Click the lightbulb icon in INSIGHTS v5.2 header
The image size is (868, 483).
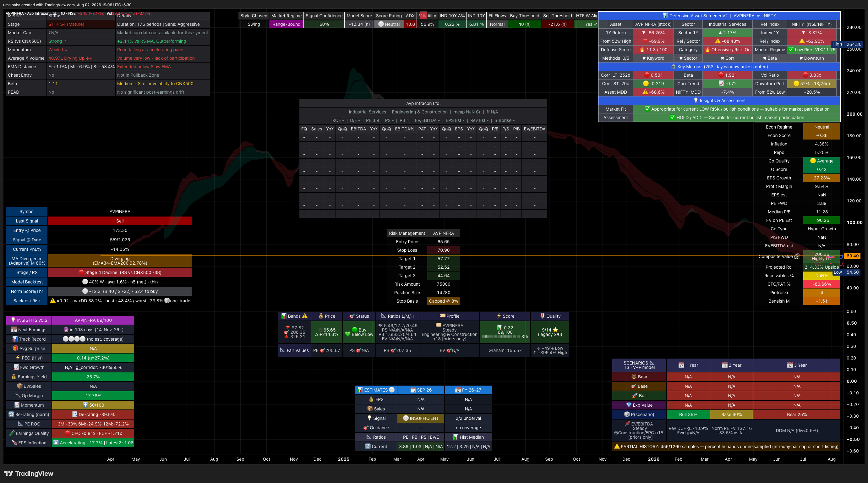[x=13, y=320]
